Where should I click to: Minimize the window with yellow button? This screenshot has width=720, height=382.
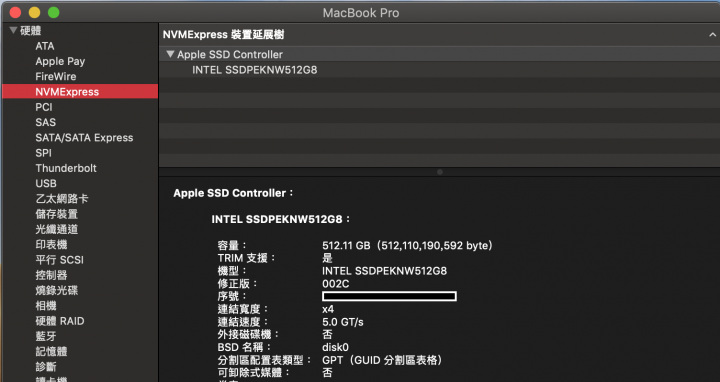pos(34,12)
